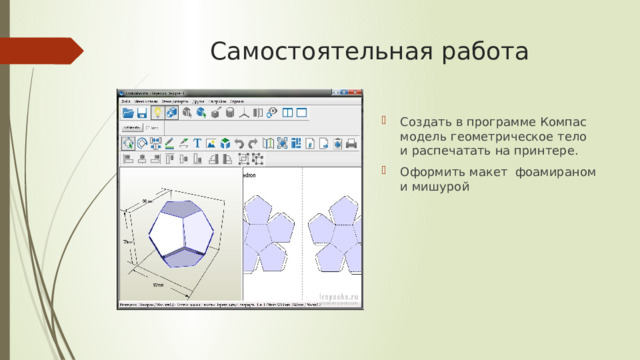Screen dimensions: 640x360
Task: Open the third menu bar item
Action: tap(175, 101)
